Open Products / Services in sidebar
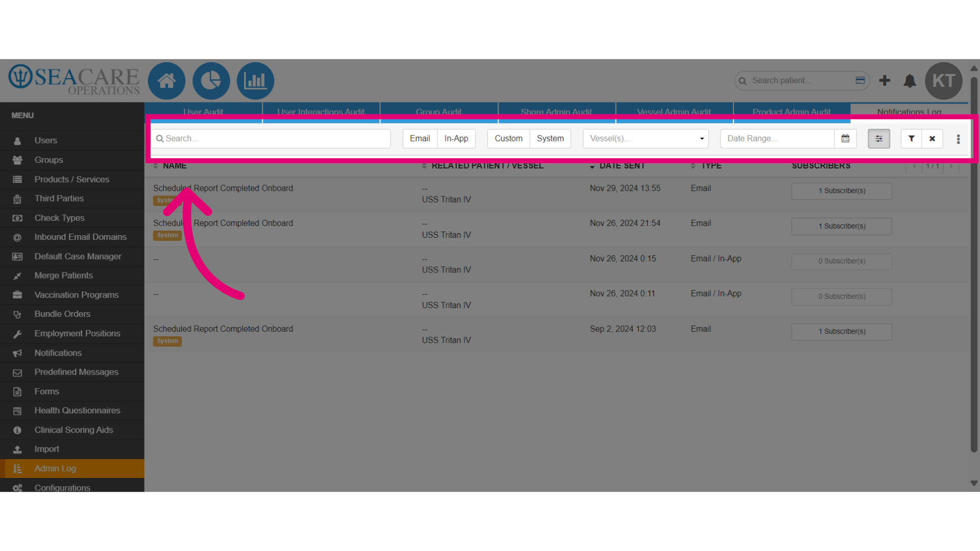Screen dimensions: 980x551 pos(72,179)
